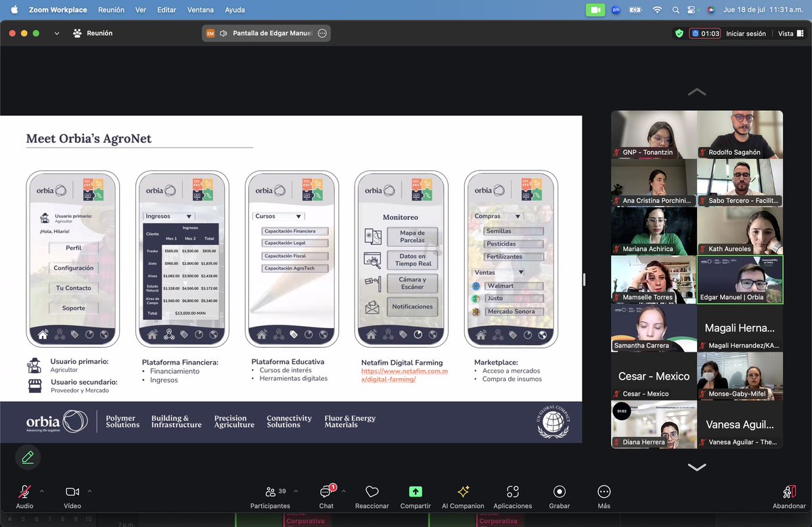Open Más options menu
The width and height of the screenshot is (812, 527).
604,497
